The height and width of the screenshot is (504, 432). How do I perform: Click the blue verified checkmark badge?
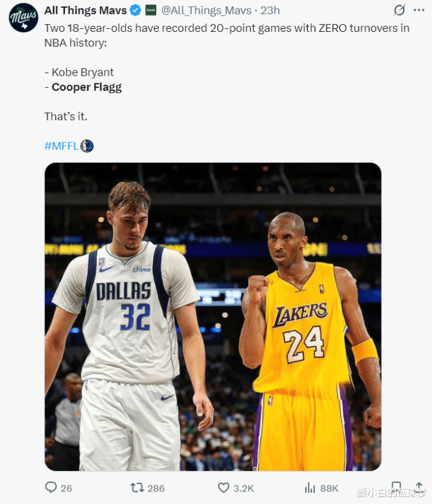point(135,11)
